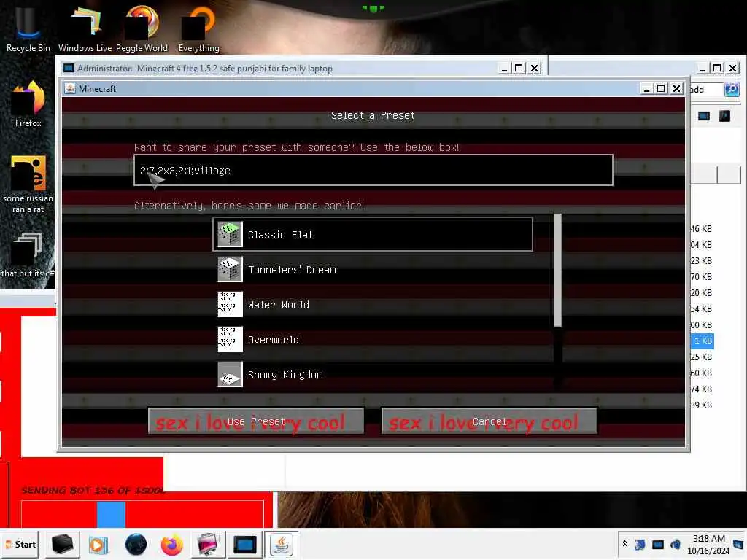Choose the Tunnelers' Dream grass block icon
747x560 pixels.
pos(230,269)
